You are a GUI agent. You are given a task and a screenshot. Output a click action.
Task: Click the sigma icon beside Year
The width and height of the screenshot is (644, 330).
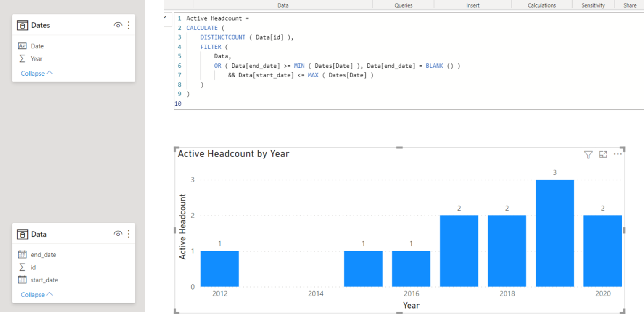tap(22, 58)
